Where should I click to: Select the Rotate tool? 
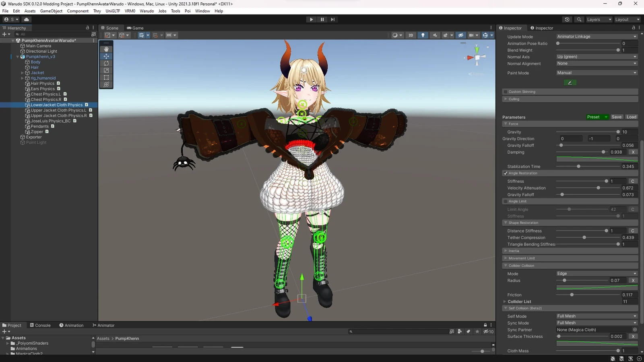coord(106,63)
